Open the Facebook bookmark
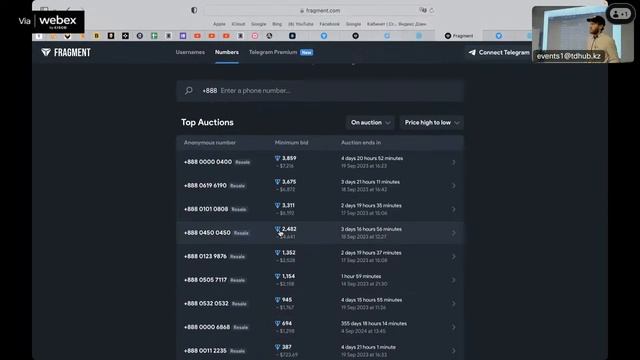Viewport: 640px width, 360px height. 329,24
